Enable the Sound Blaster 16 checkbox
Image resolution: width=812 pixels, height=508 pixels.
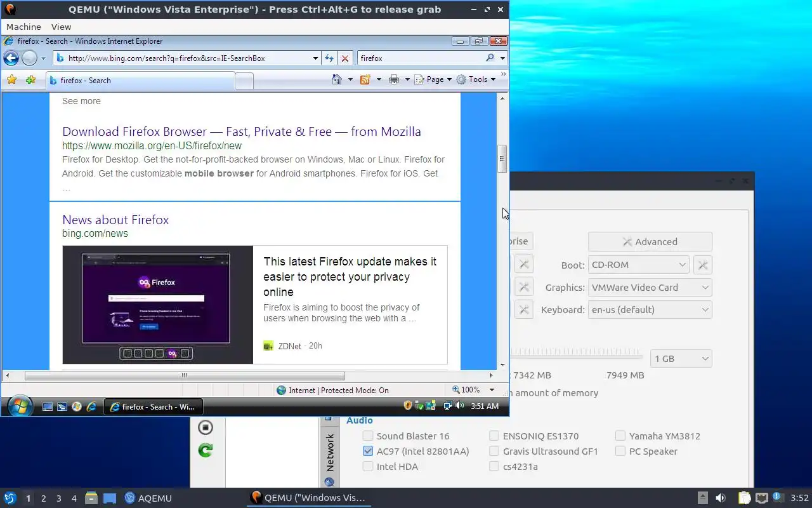tap(368, 436)
